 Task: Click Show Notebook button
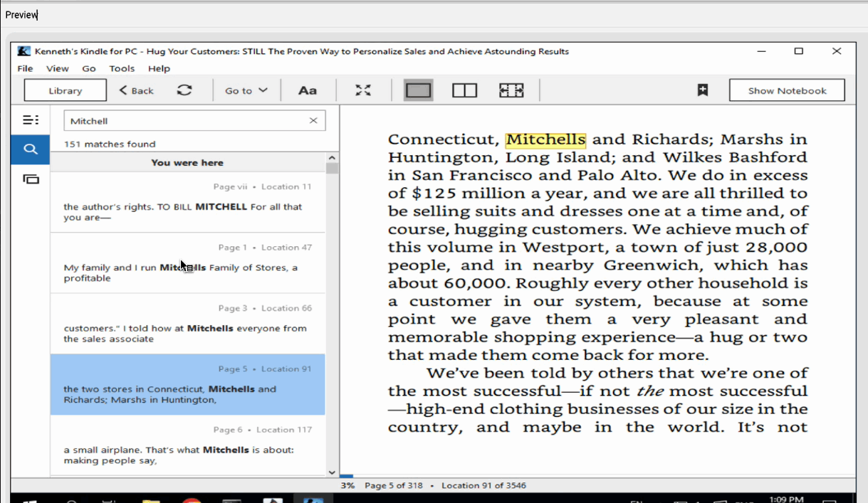click(787, 90)
